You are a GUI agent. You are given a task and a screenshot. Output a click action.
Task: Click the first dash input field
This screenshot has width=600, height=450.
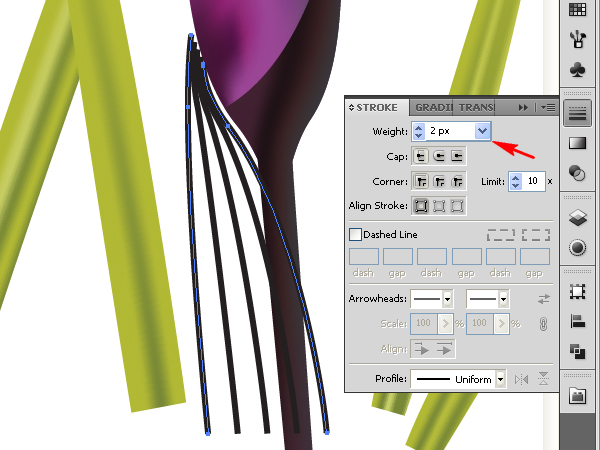(x=364, y=256)
